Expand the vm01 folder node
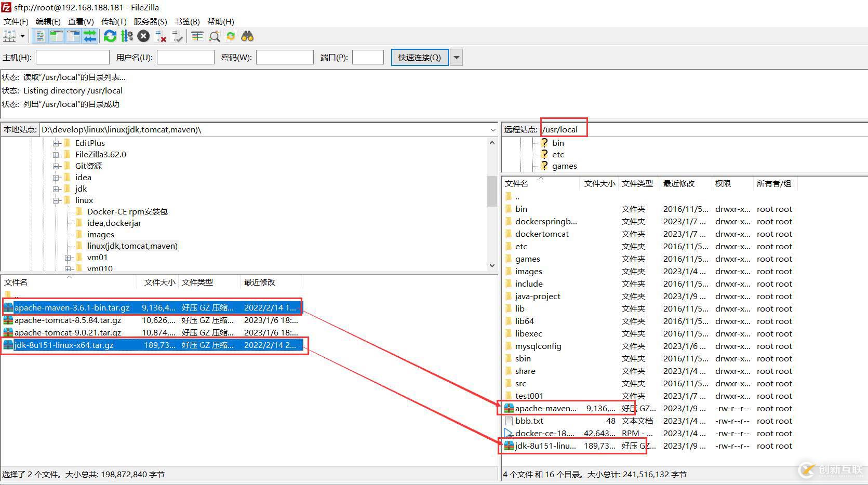The width and height of the screenshot is (868, 485). point(68,258)
